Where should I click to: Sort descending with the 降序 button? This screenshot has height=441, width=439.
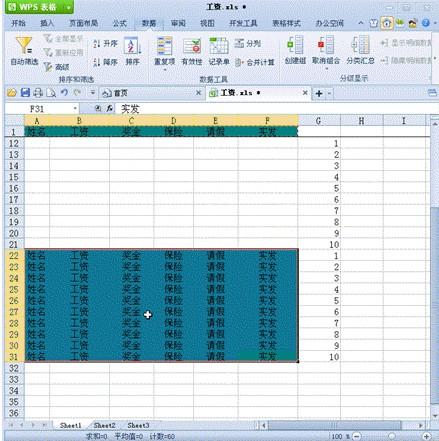pyautogui.click(x=105, y=62)
